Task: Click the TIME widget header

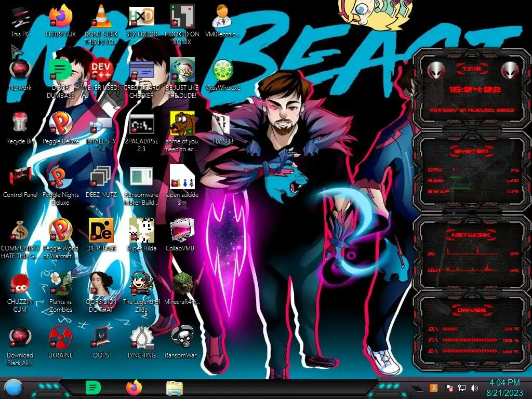Action: (472, 69)
